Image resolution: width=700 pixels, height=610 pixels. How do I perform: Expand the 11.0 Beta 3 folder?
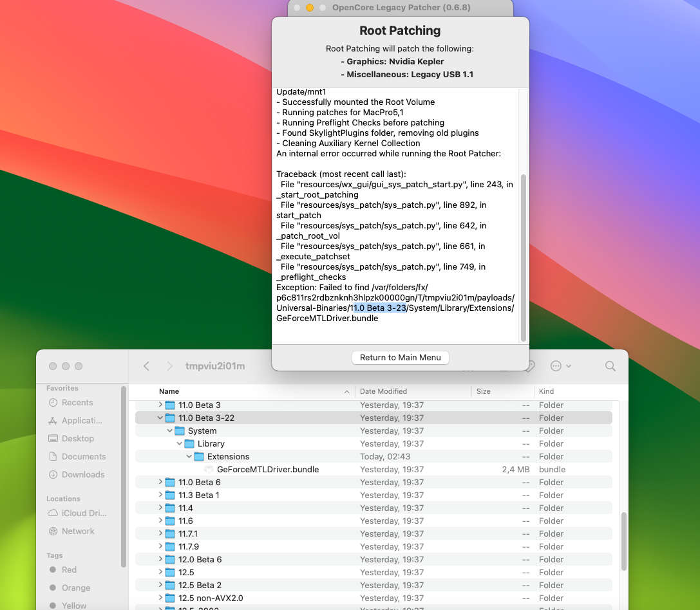point(160,405)
